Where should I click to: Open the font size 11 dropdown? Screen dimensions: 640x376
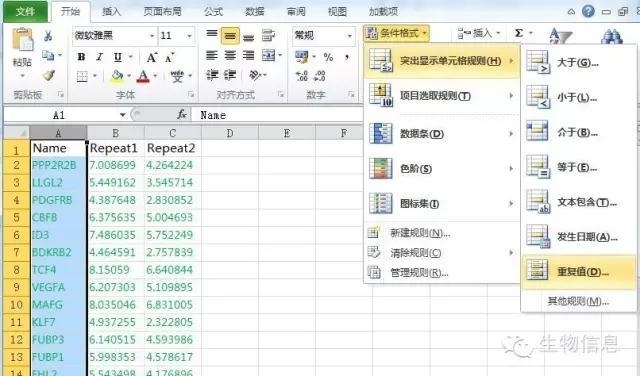click(x=189, y=36)
